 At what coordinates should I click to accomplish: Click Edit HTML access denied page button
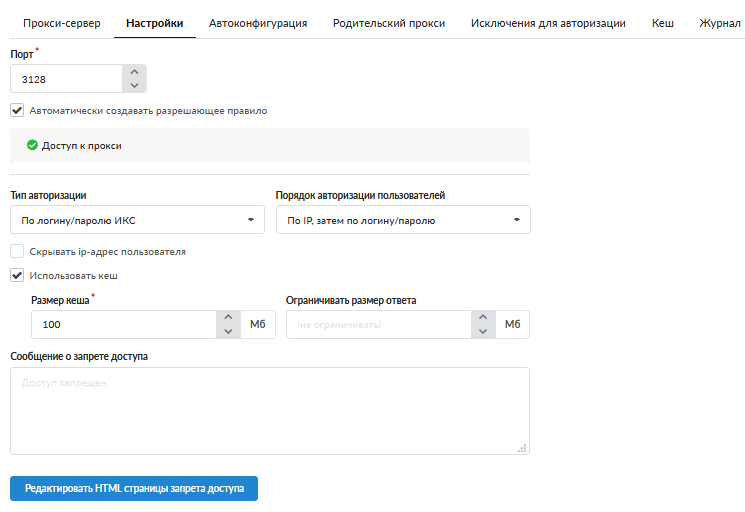[134, 488]
